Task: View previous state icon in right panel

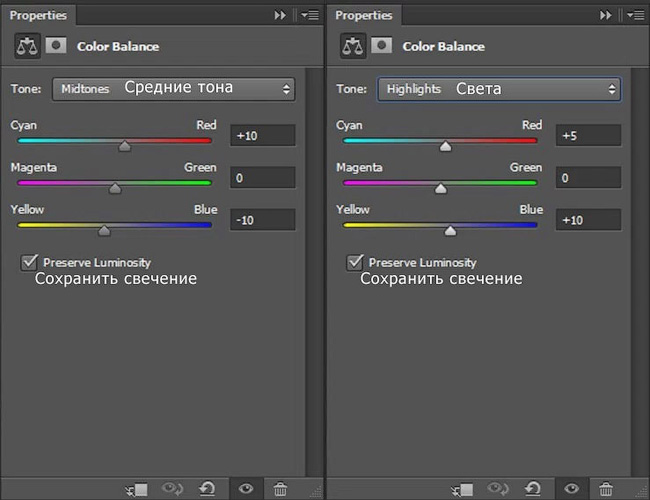Action: click(497, 488)
